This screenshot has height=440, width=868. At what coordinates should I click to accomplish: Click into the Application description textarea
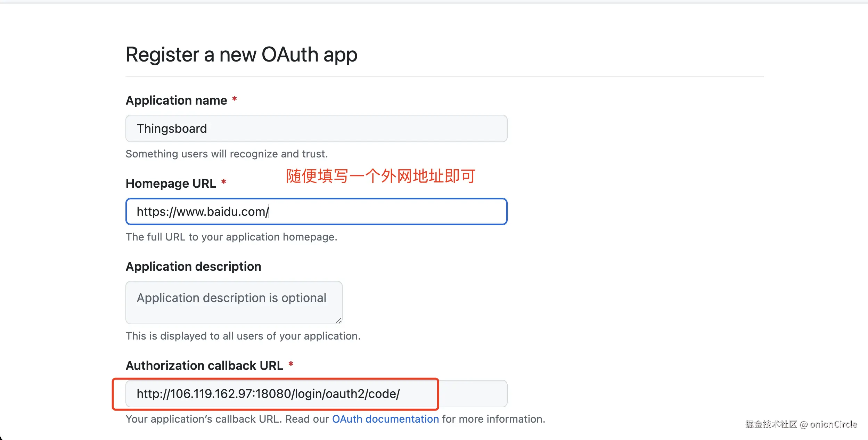pos(234,302)
